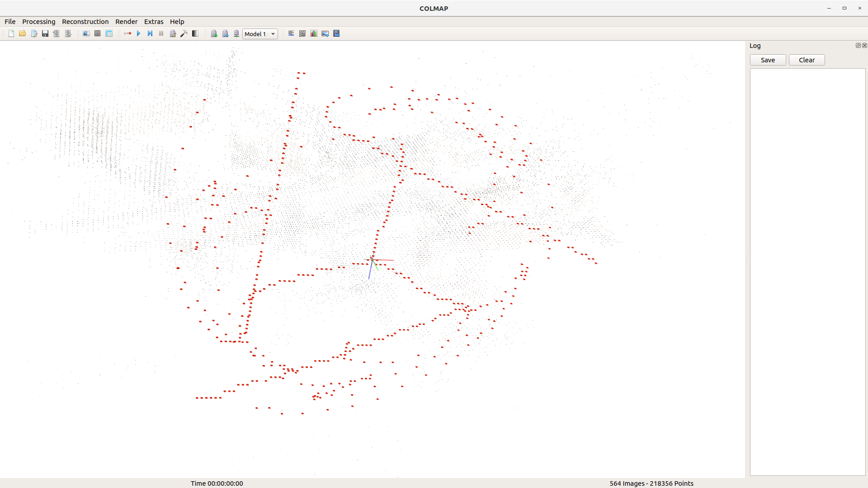Toggle Dense reconstruction gradient icon
The image size is (868, 488).
click(195, 33)
